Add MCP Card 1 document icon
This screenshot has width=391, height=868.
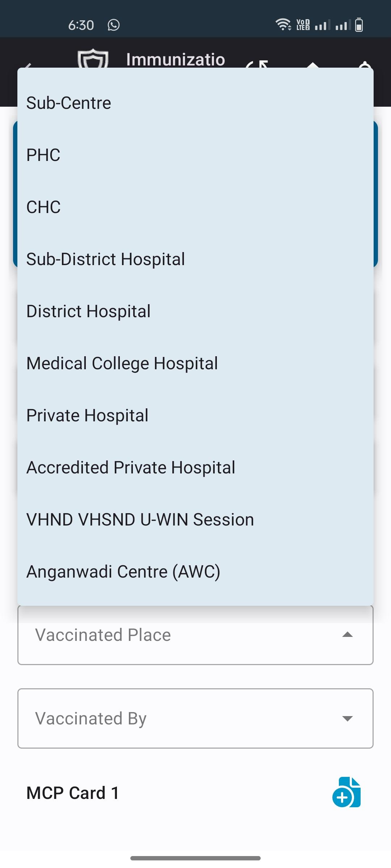point(347,792)
